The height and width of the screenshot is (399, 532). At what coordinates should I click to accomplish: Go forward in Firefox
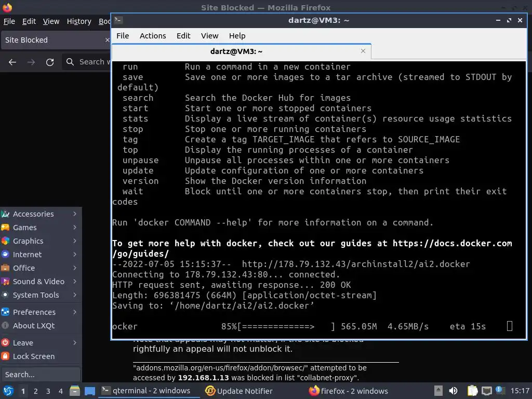click(31, 62)
